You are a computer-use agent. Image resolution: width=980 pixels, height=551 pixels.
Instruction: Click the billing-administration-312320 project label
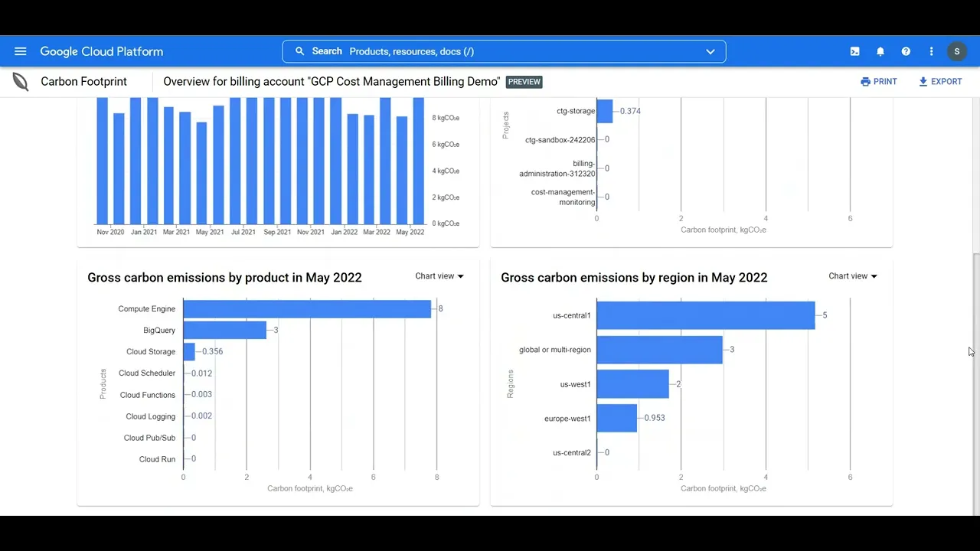point(557,168)
